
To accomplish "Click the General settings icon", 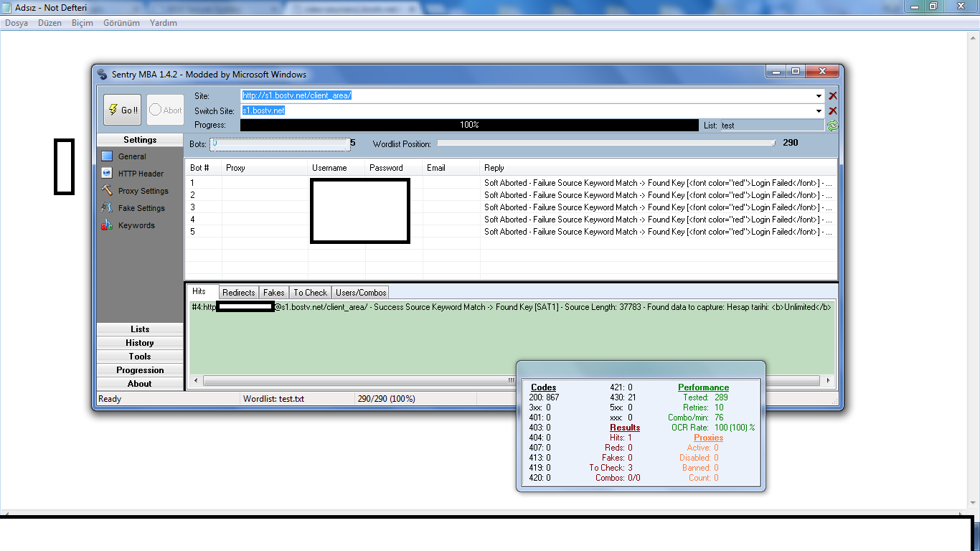I will pyautogui.click(x=107, y=156).
